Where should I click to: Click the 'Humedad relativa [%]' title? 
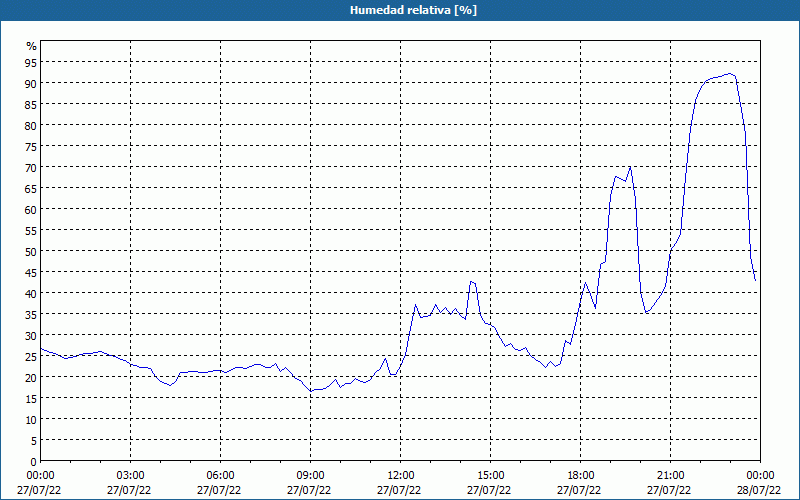coord(413,10)
